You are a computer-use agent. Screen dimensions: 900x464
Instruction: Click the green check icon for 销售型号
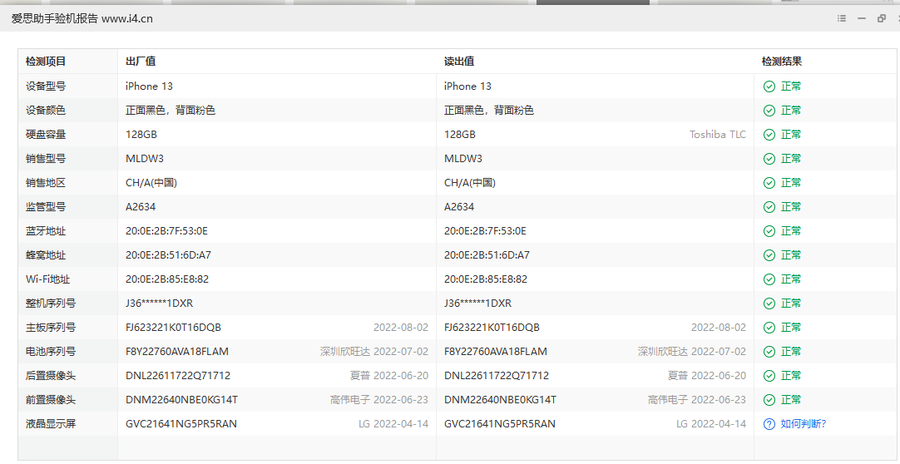tap(769, 158)
